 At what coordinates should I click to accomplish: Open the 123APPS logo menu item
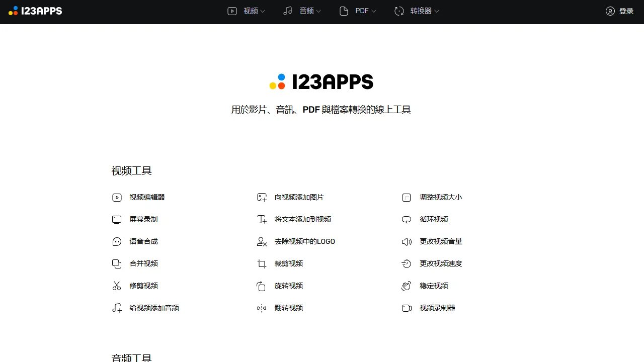click(x=35, y=11)
